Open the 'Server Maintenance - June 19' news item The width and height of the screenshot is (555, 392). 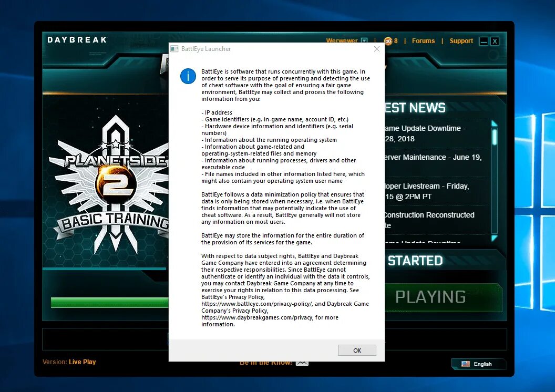[436, 162]
